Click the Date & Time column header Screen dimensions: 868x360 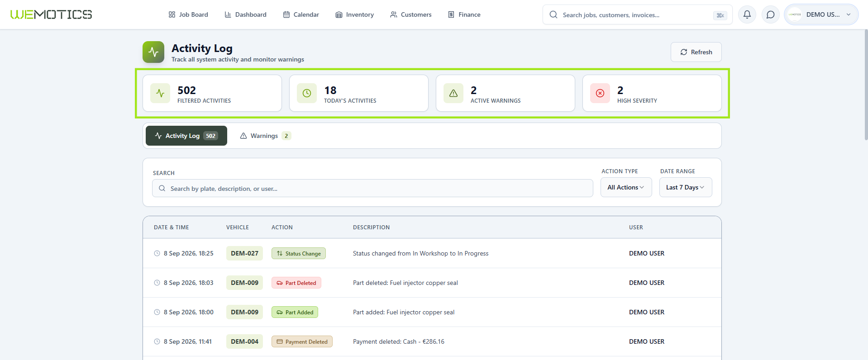[x=172, y=227]
